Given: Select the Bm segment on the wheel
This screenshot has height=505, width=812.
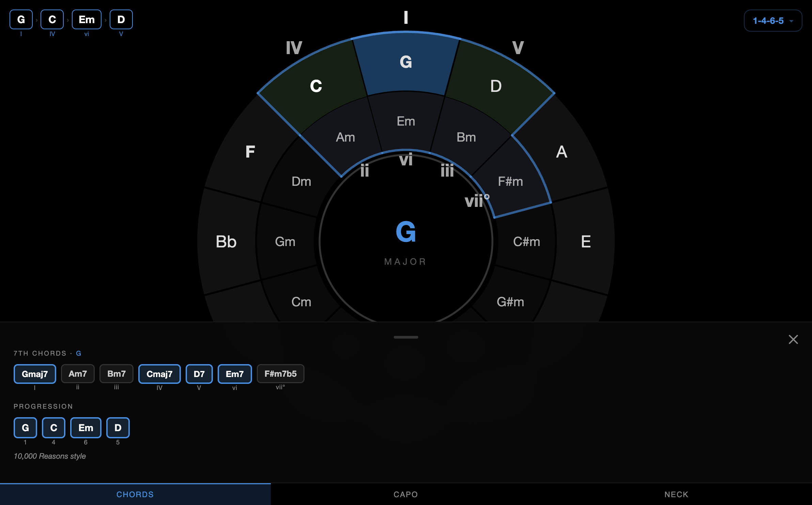Looking at the screenshot, I should (x=466, y=137).
